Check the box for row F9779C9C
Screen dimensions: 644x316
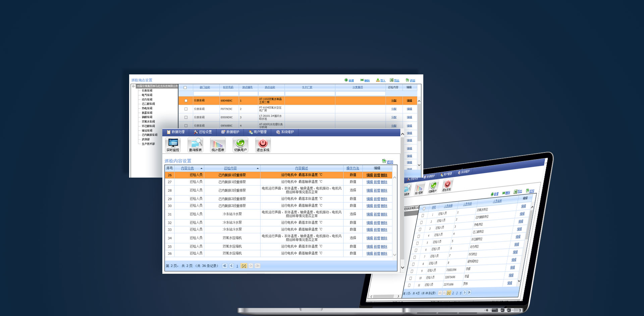[x=186, y=109]
